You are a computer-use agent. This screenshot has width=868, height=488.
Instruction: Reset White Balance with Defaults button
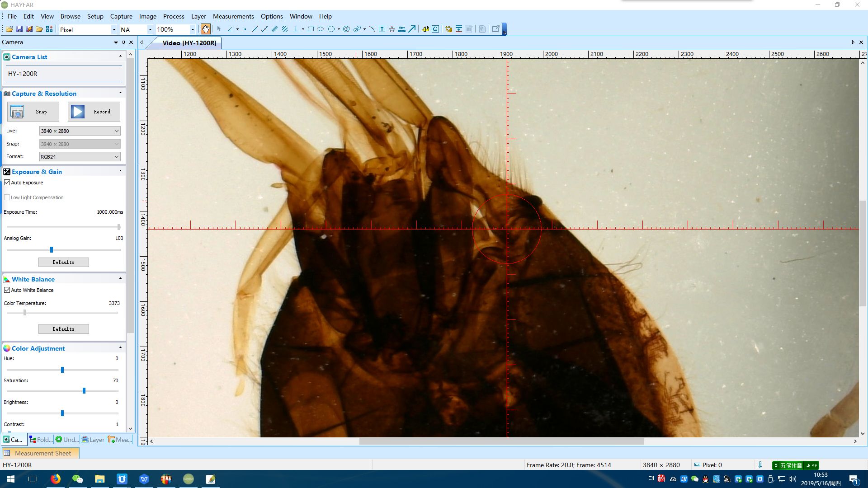64,329
